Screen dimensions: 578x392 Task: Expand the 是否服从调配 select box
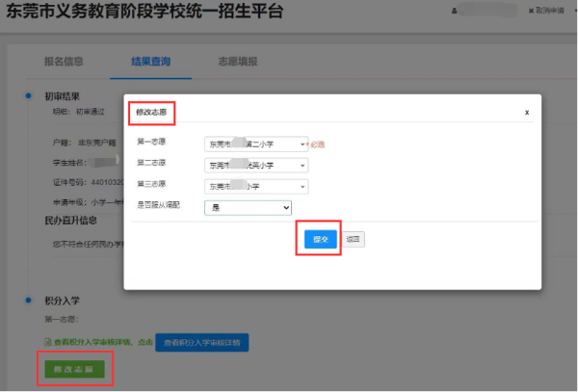click(x=248, y=208)
